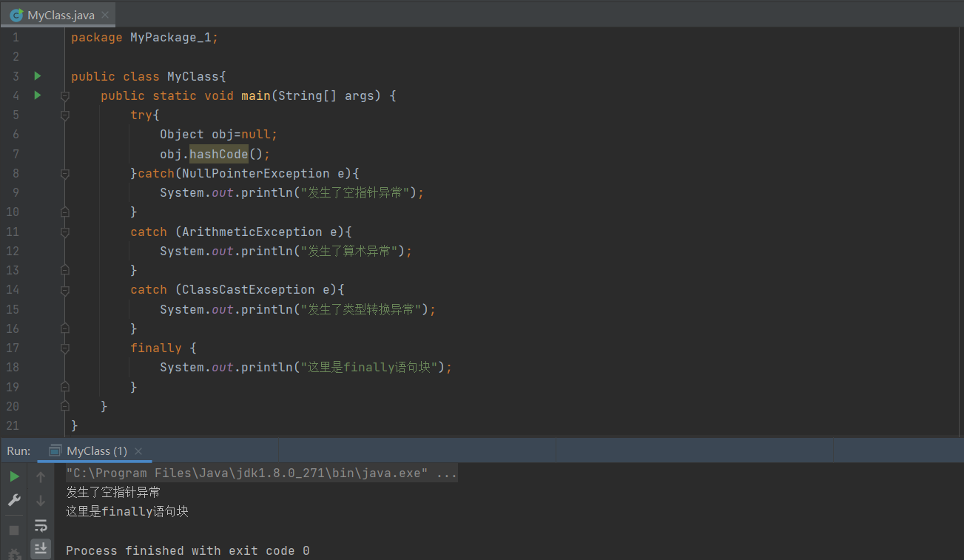Image resolution: width=964 pixels, height=560 pixels.
Task: Click the run tab window icon
Action: [x=55, y=451]
